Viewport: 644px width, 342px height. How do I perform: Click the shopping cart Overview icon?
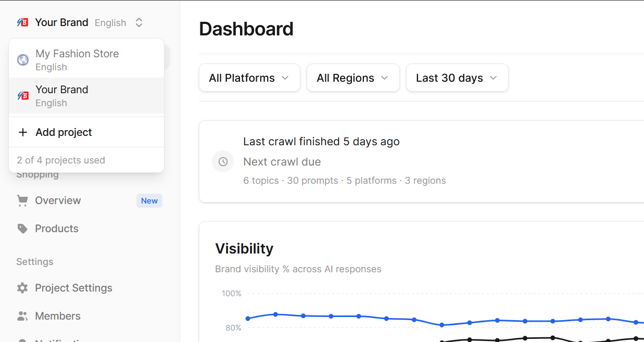click(22, 200)
